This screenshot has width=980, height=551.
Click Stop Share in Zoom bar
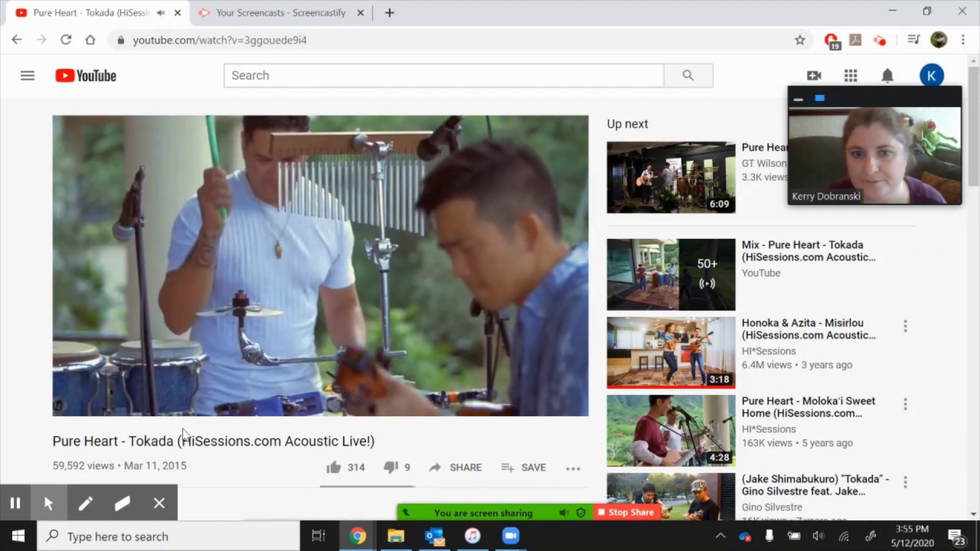point(626,513)
